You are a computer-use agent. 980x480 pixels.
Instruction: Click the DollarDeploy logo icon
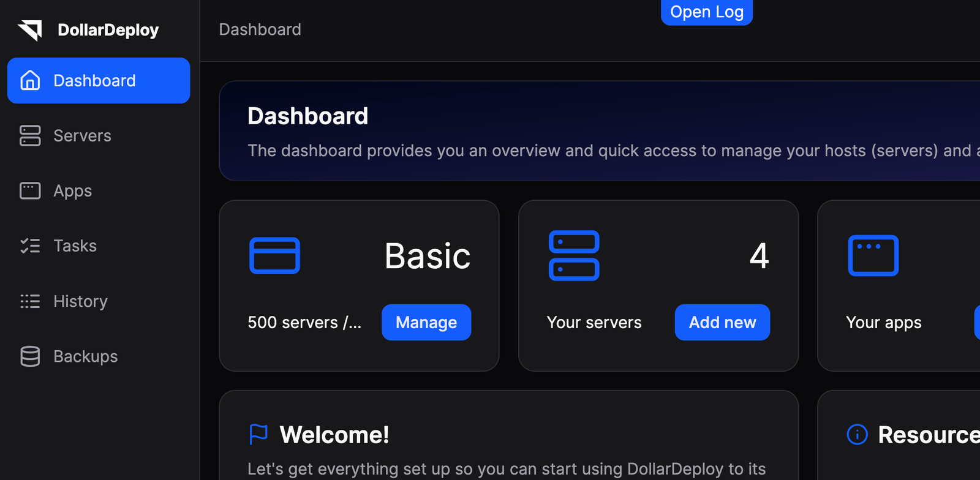pyautogui.click(x=30, y=30)
